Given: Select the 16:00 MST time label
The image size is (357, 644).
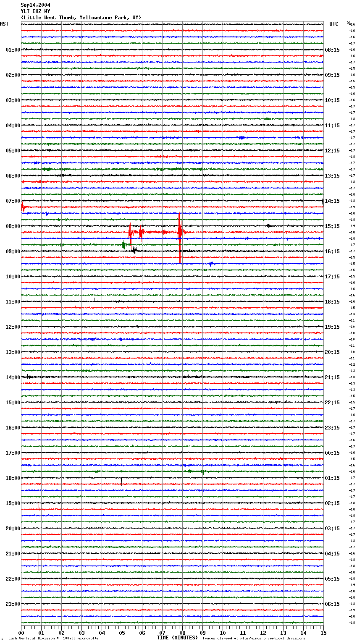Looking at the screenshot, I should pos(13,428).
